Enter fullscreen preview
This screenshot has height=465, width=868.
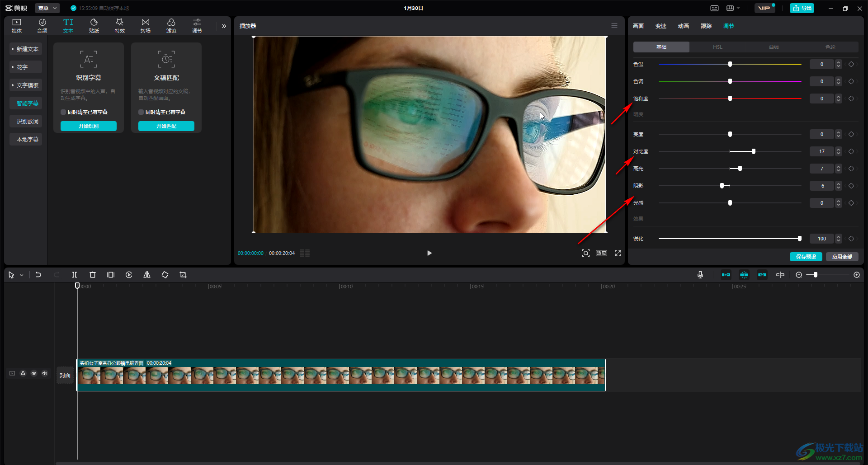(618, 253)
